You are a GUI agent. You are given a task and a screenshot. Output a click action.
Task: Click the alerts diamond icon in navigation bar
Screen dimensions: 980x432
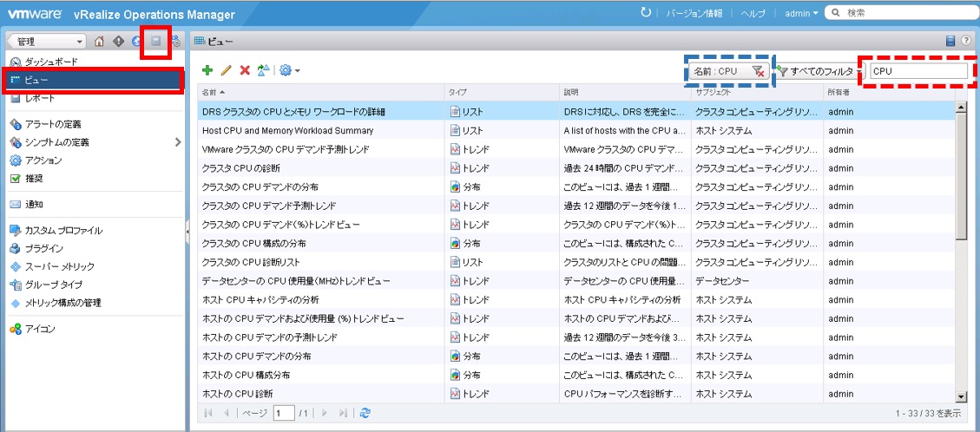point(118,41)
